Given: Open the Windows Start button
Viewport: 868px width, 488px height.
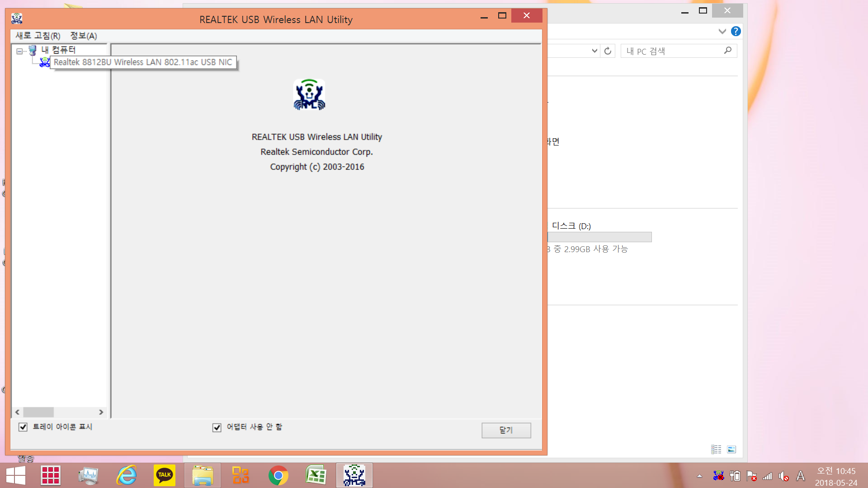Looking at the screenshot, I should pyautogui.click(x=16, y=475).
